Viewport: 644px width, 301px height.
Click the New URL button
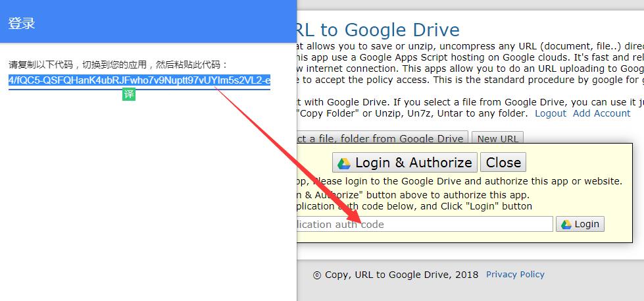(497, 138)
